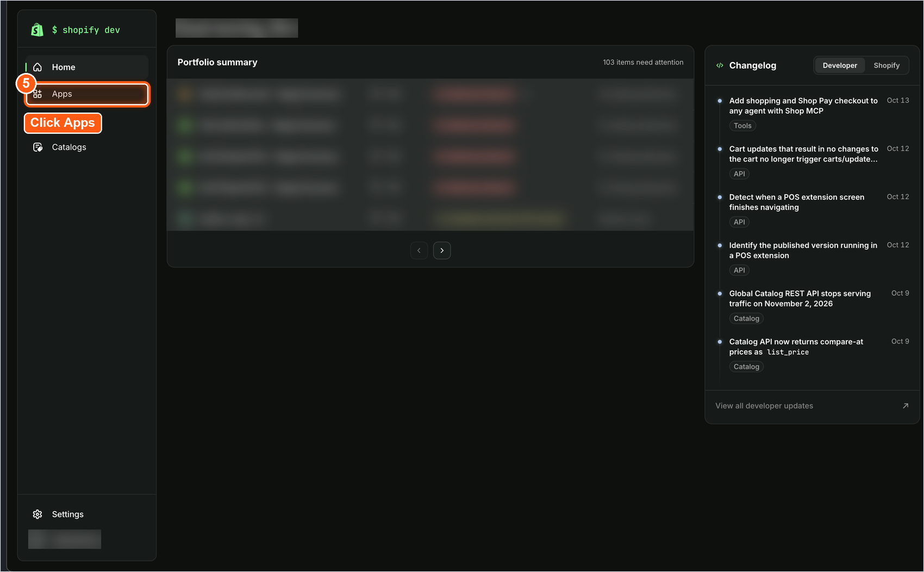Open 'Catalog API now returns compare-at' entry
924x572 pixels.
coord(796,347)
